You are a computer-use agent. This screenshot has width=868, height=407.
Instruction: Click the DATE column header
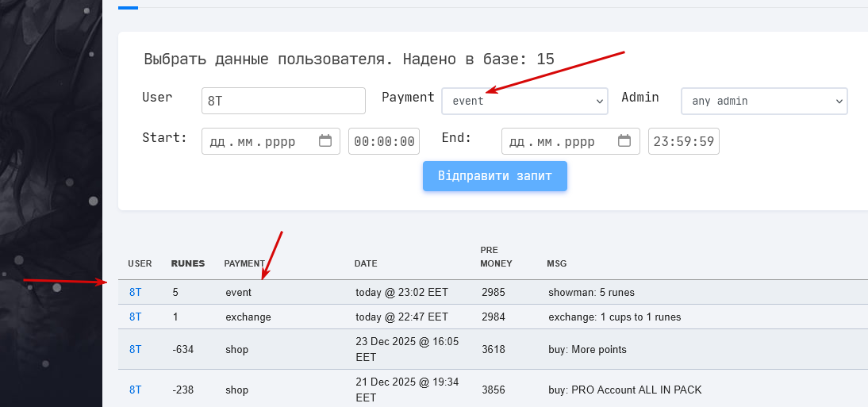366,263
